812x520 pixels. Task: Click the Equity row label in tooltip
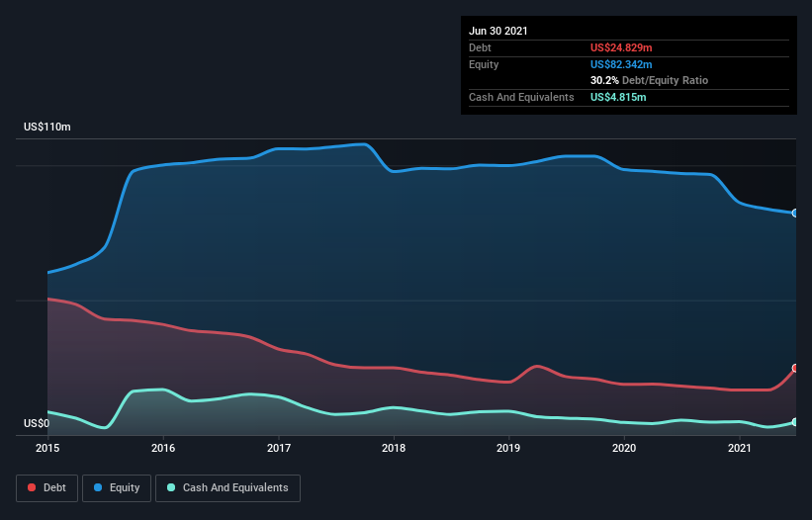coord(484,64)
